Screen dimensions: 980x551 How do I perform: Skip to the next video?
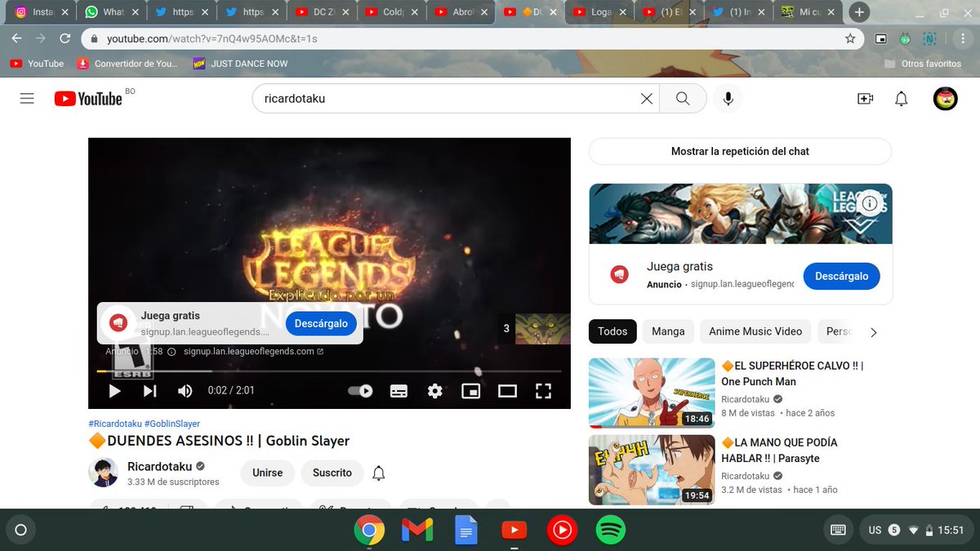149,391
